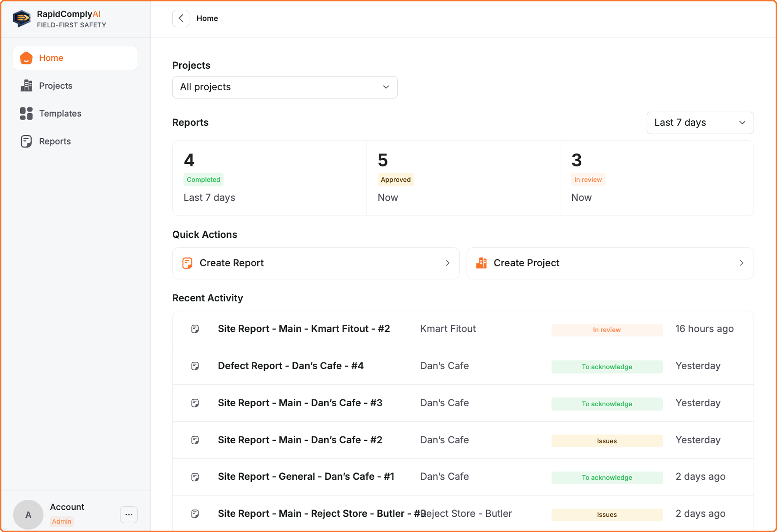Click the Kmart Fitout project name
The height and width of the screenshot is (532, 777).
pyautogui.click(x=448, y=329)
